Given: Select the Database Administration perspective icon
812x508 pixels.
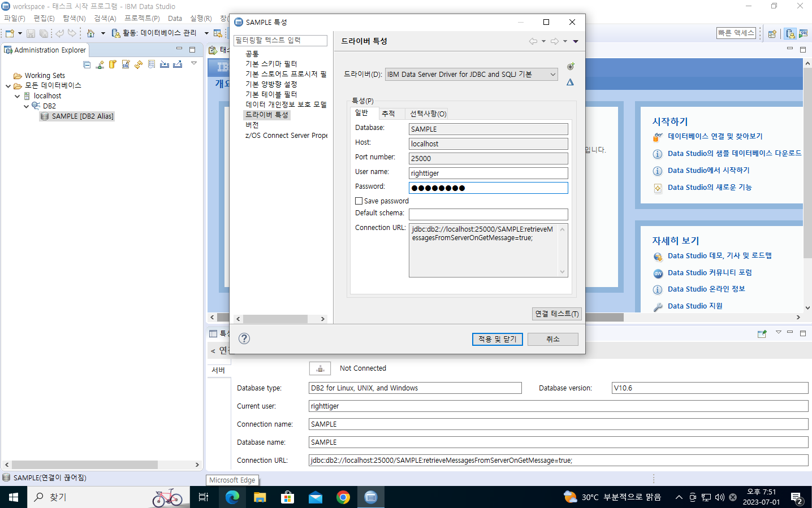Looking at the screenshot, I should tap(790, 34).
